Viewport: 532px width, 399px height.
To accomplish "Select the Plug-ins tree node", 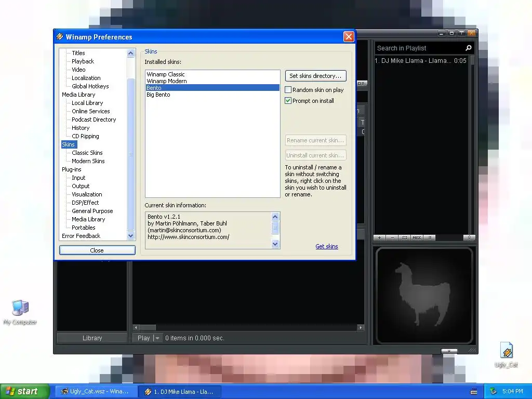I will pyautogui.click(x=71, y=169).
